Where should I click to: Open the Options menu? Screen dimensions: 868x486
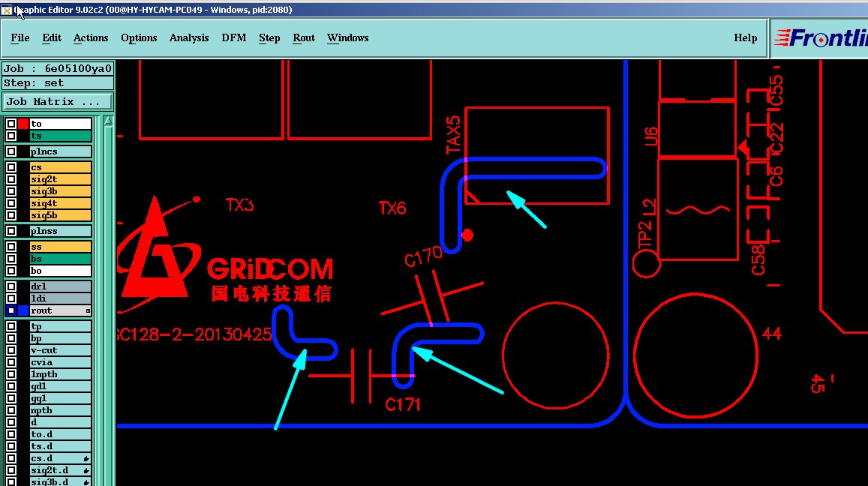pos(139,37)
